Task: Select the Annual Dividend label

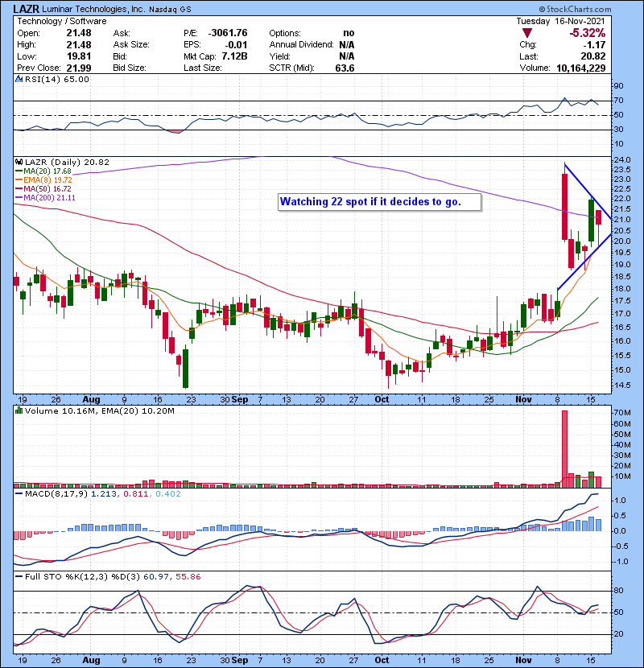Action: point(301,45)
